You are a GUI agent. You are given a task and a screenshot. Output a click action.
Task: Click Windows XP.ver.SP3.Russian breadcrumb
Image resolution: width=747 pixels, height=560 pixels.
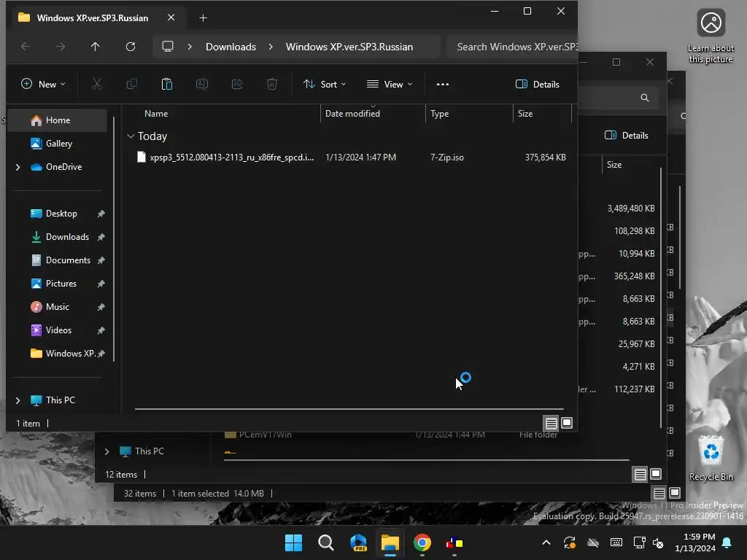pos(349,47)
